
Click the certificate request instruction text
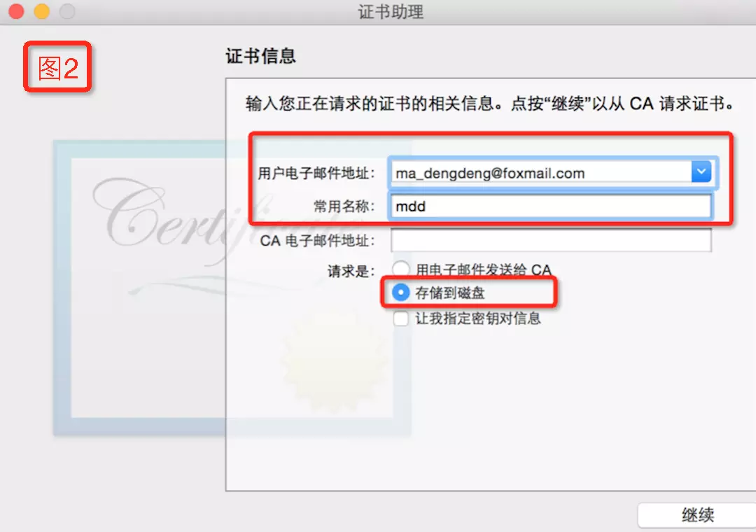point(490,104)
